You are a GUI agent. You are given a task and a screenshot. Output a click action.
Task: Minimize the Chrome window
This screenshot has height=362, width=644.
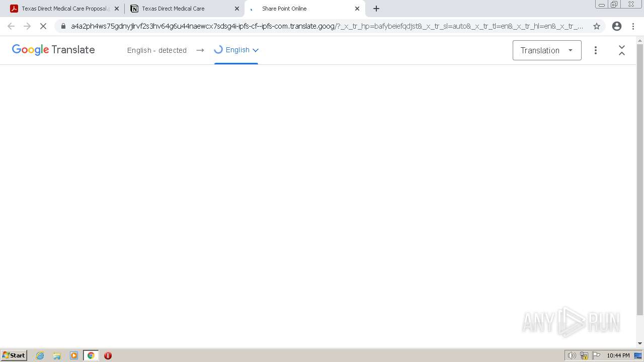click(601, 5)
